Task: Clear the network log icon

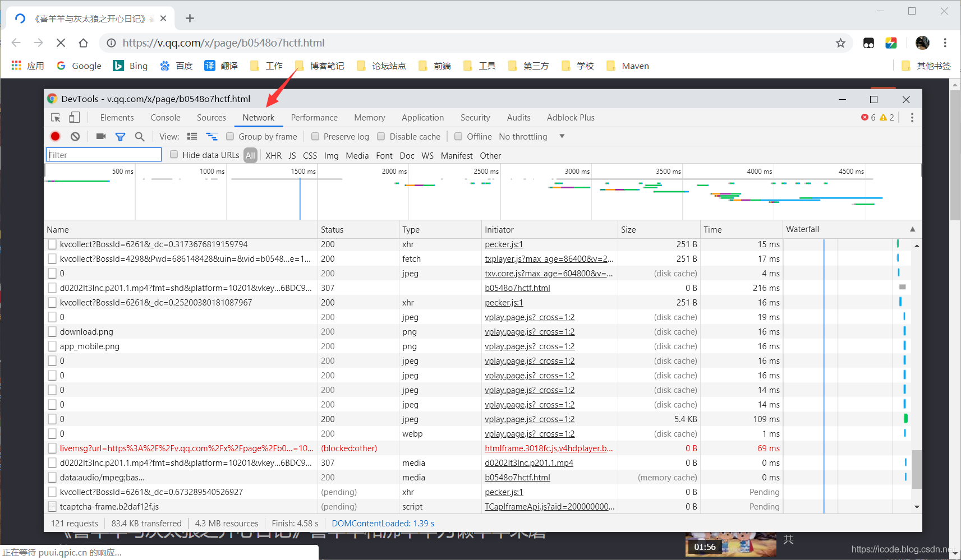Action: (75, 136)
